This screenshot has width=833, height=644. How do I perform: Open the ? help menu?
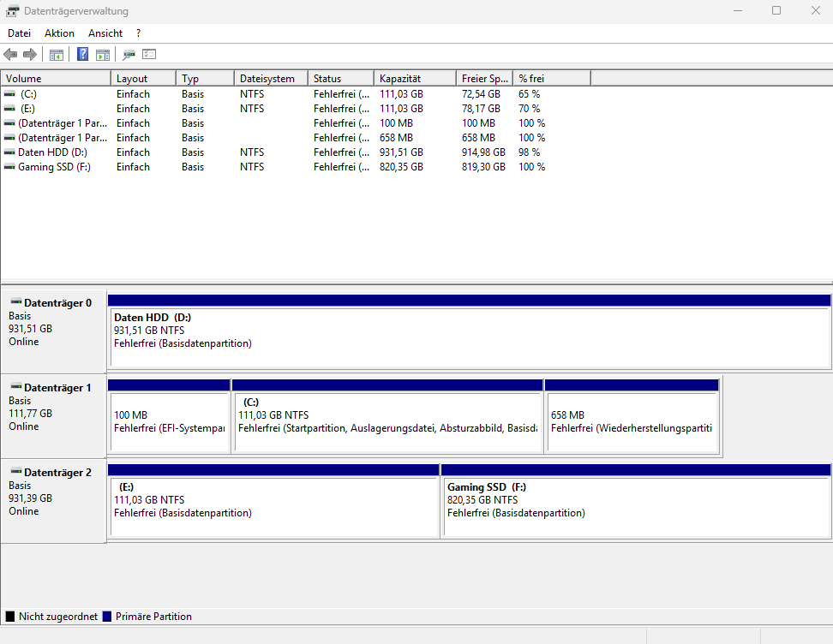tap(138, 33)
